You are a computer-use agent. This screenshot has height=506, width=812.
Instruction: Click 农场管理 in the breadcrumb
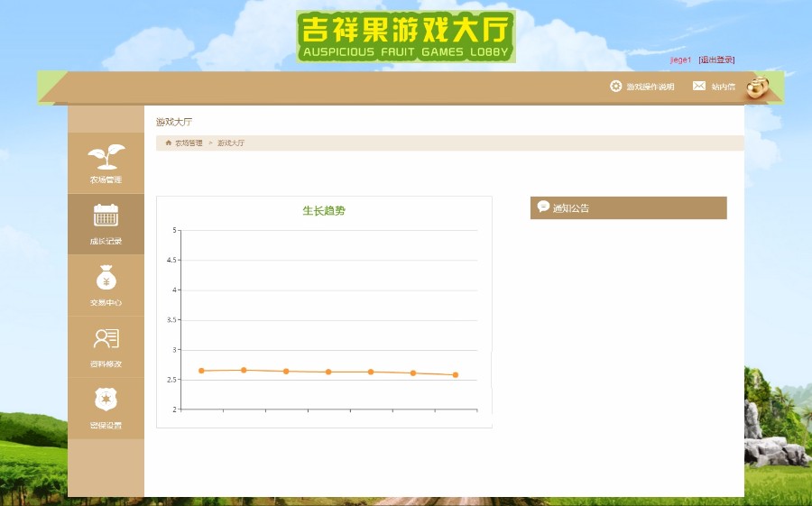(189, 143)
